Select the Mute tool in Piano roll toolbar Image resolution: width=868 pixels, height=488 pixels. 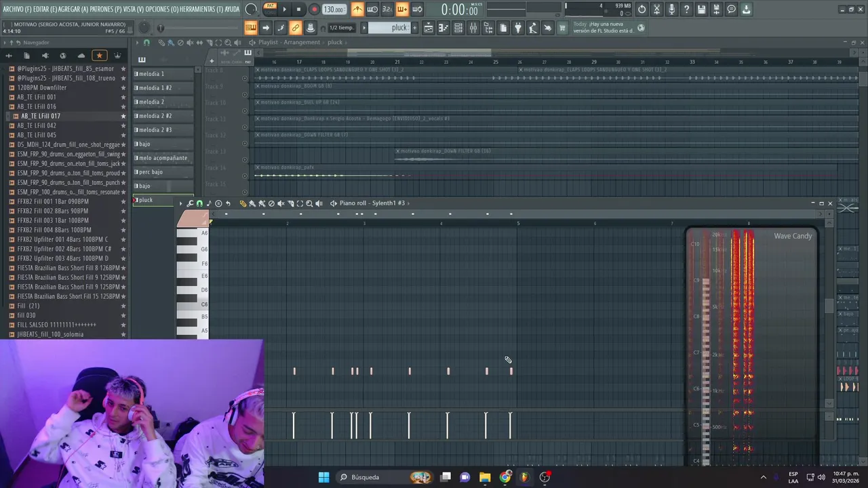tap(281, 203)
